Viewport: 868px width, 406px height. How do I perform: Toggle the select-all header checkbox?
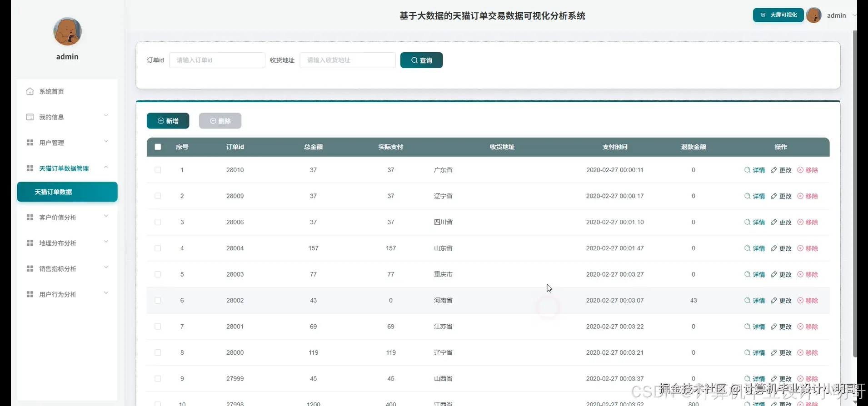pyautogui.click(x=158, y=147)
